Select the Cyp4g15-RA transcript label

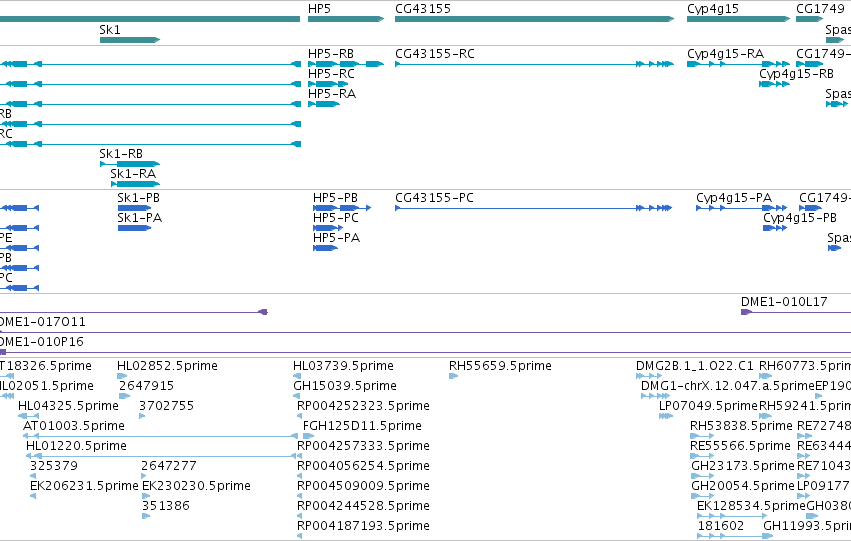point(725,54)
